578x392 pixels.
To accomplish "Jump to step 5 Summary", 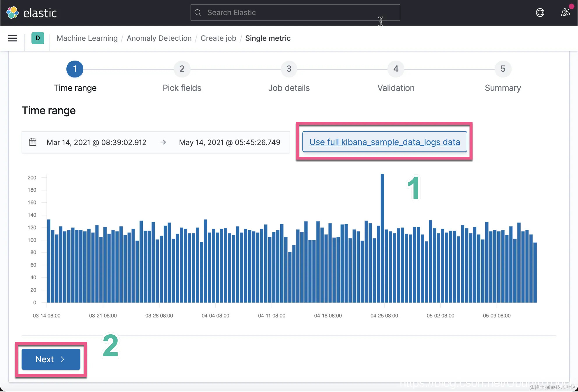I will (503, 69).
